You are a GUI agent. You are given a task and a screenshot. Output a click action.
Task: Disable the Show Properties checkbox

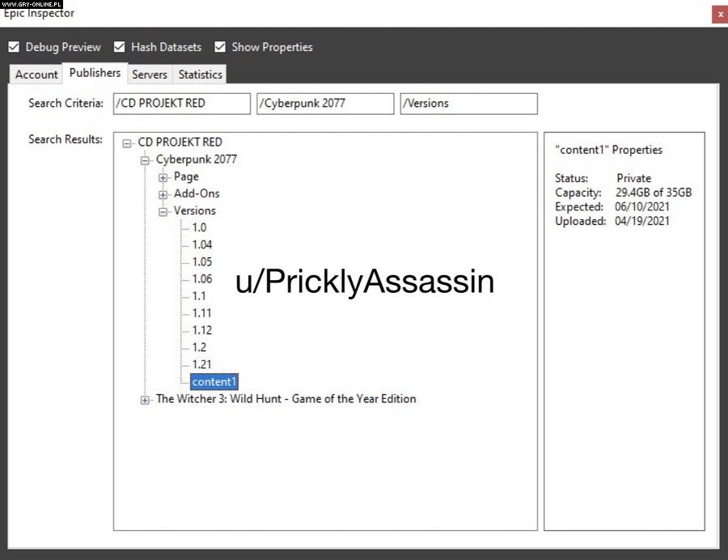220,47
